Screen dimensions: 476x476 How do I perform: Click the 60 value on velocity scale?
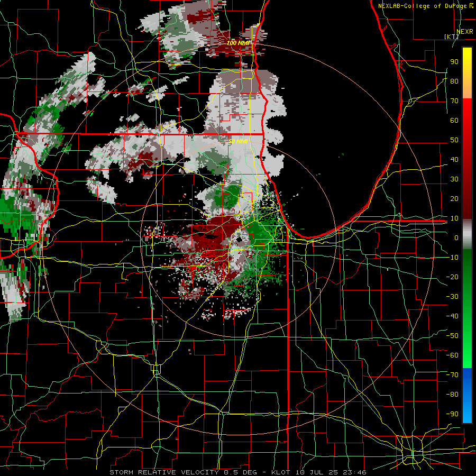click(x=454, y=120)
